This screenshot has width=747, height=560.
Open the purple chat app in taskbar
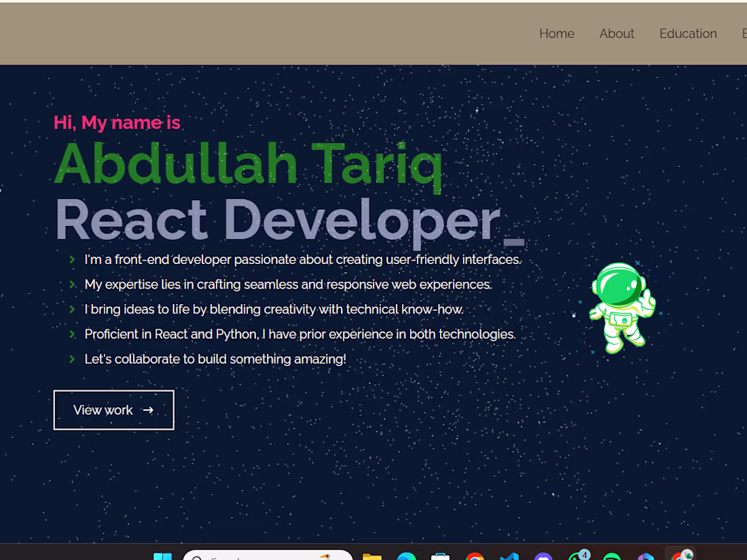543,556
